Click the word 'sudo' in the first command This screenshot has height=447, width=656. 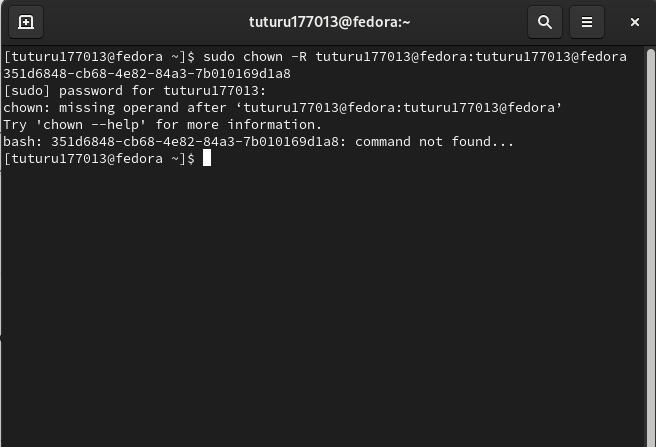point(219,57)
